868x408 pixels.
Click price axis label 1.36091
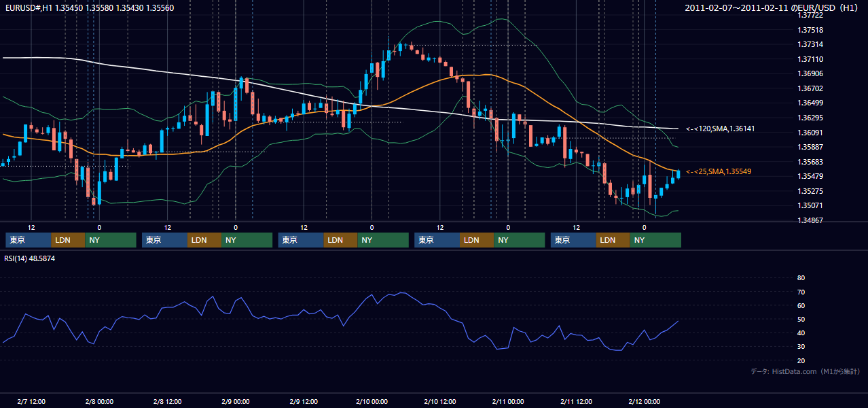[x=811, y=133]
